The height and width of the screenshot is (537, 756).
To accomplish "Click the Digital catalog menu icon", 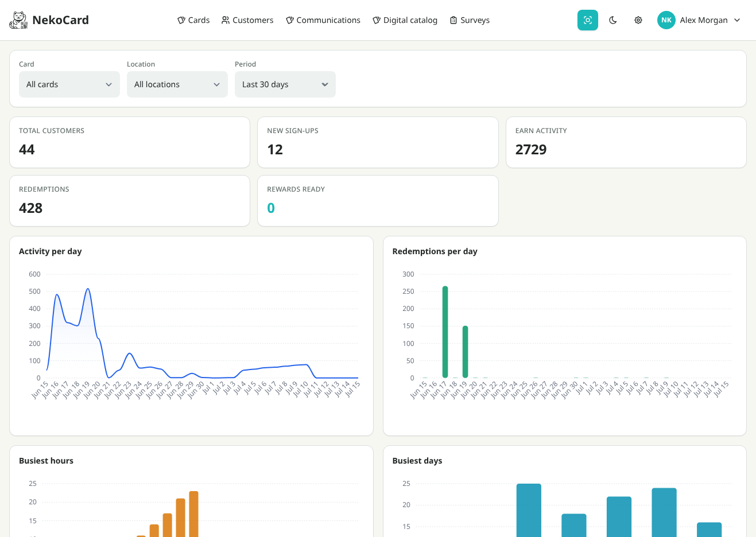I will [x=377, y=20].
